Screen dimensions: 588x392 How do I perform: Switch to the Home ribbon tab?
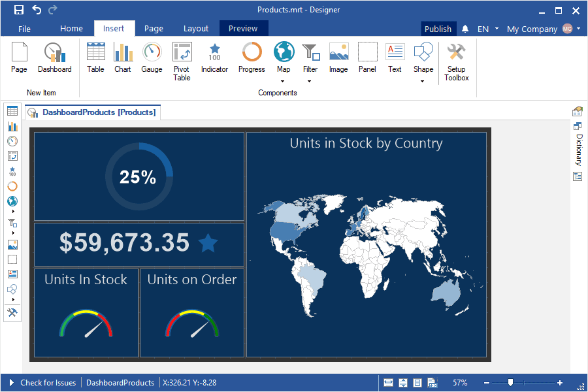pyautogui.click(x=71, y=29)
